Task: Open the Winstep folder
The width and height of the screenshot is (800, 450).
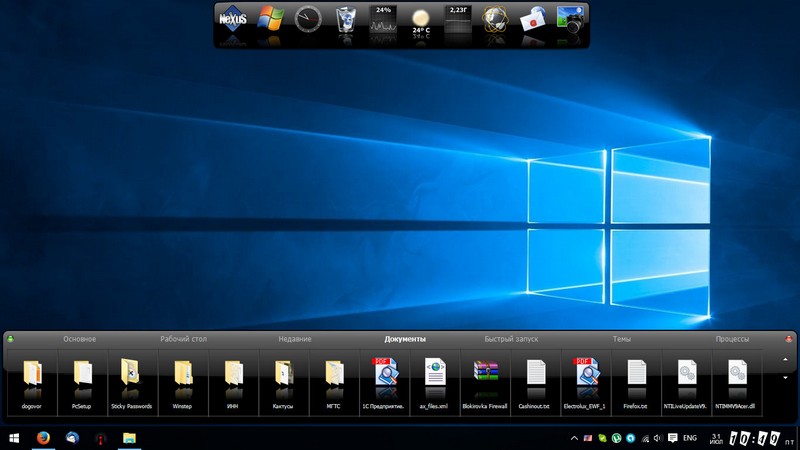Action: click(x=182, y=383)
